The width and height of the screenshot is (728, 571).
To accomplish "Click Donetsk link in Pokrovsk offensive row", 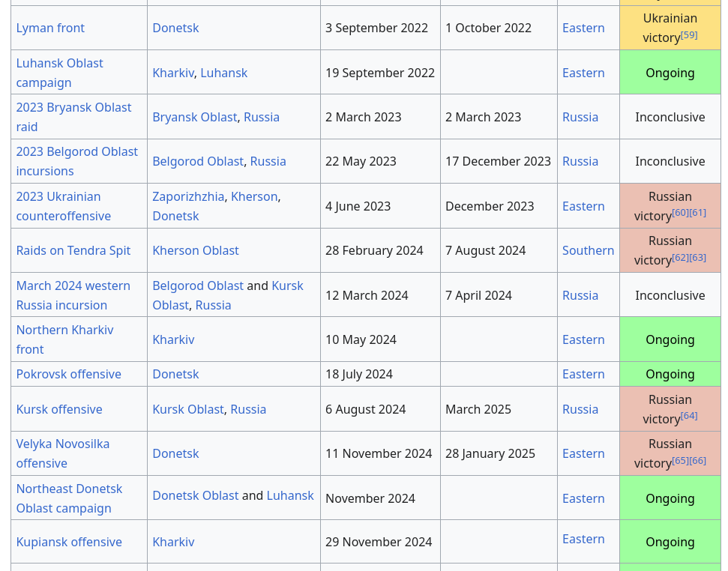I will (x=175, y=374).
